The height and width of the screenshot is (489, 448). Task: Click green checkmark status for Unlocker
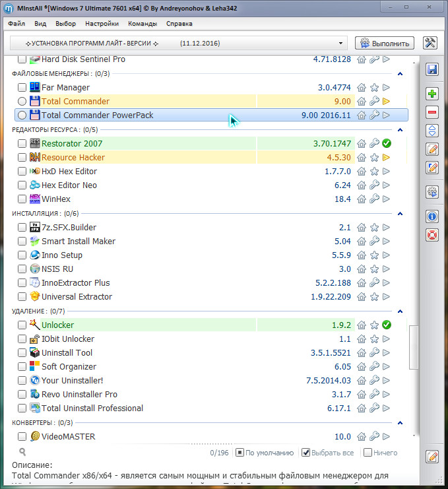click(387, 325)
